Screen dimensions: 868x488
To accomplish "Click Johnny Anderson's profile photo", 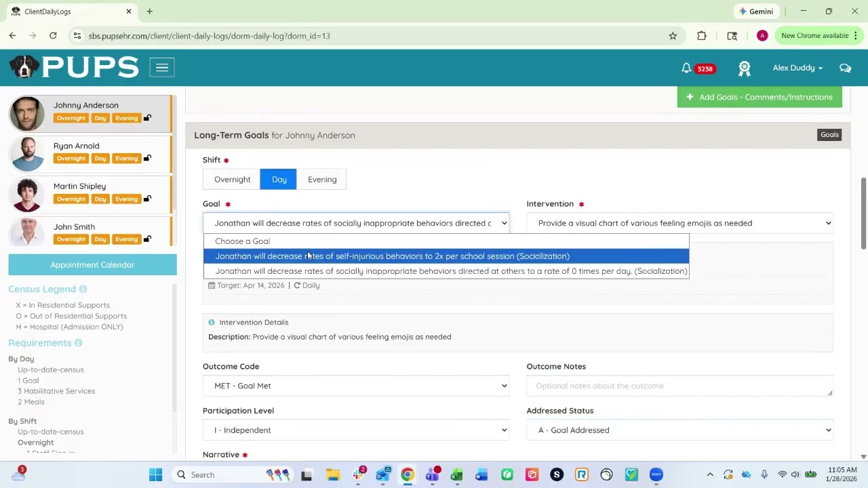I will (x=27, y=113).
